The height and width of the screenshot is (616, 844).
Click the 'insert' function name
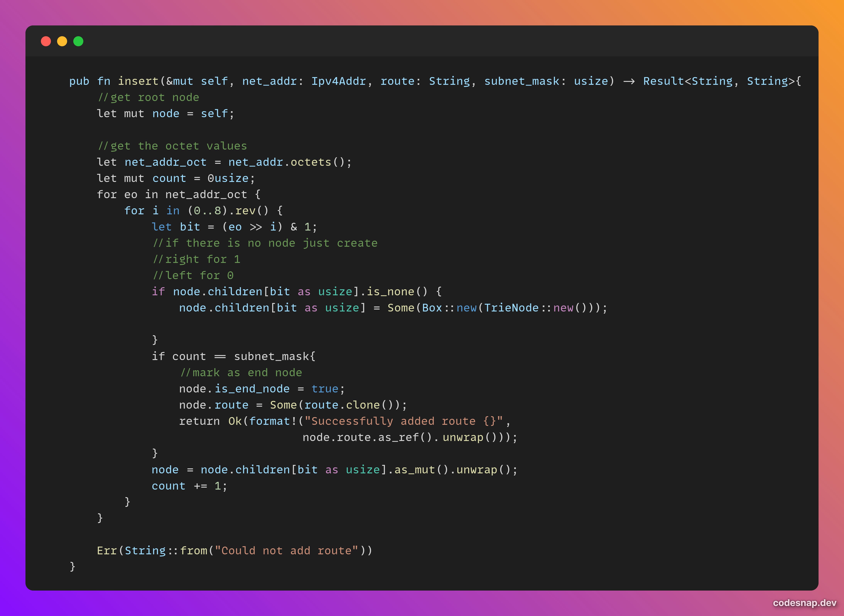(x=138, y=81)
